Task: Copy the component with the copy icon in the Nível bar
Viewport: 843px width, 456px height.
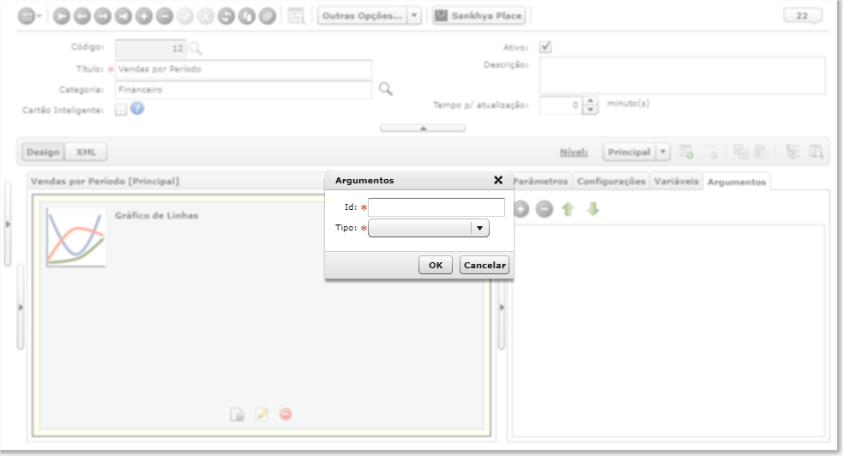Action: (740, 152)
